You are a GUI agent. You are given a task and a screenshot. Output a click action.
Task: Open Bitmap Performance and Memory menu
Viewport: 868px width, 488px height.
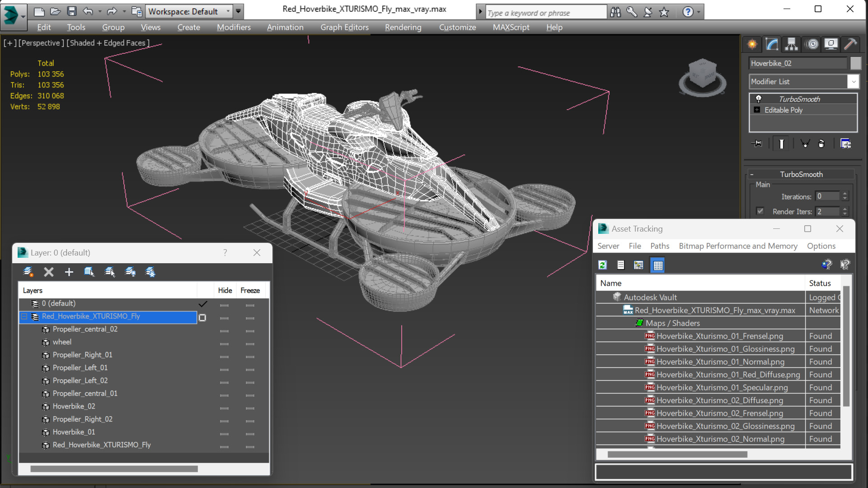[738, 246]
